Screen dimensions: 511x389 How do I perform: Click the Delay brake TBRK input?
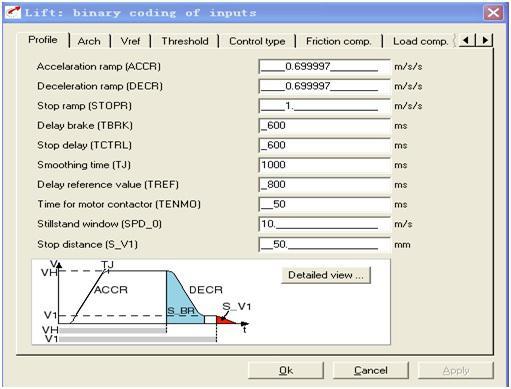coord(324,126)
